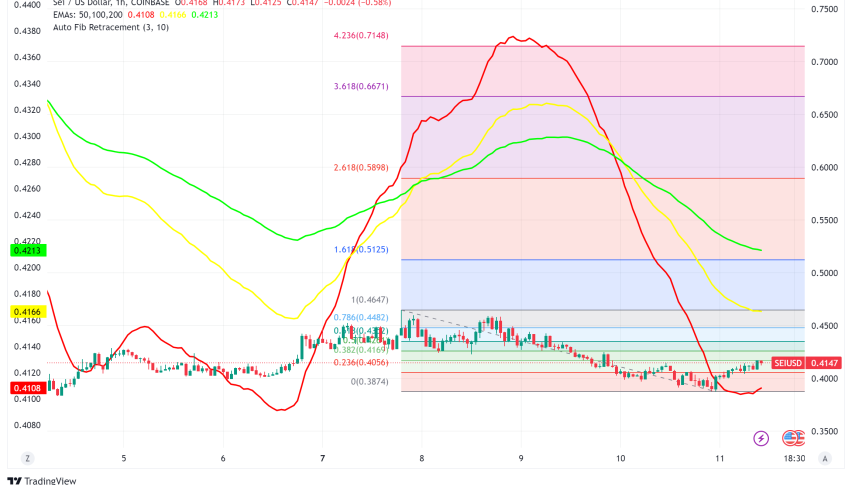The width and height of the screenshot is (852, 485).
Task: Click the 0.4147 last price tag
Action: click(x=824, y=363)
